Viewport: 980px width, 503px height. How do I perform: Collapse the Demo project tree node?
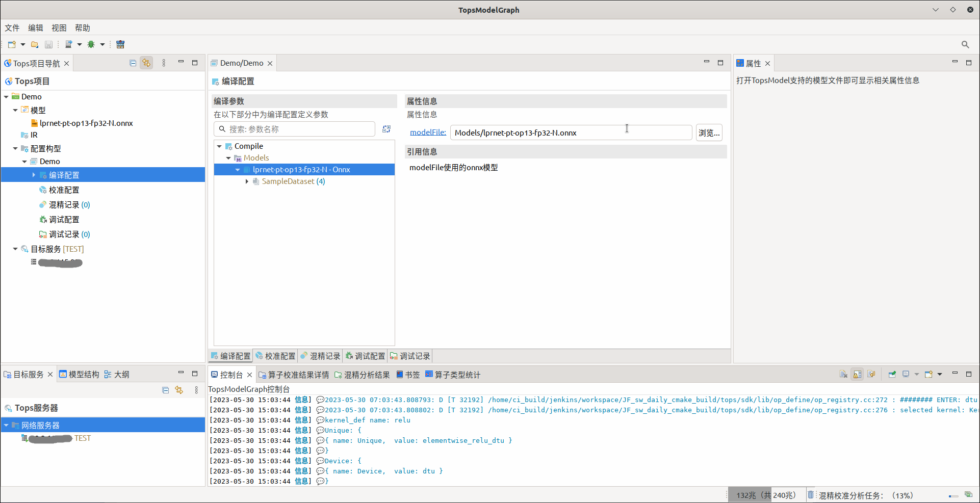[6, 96]
